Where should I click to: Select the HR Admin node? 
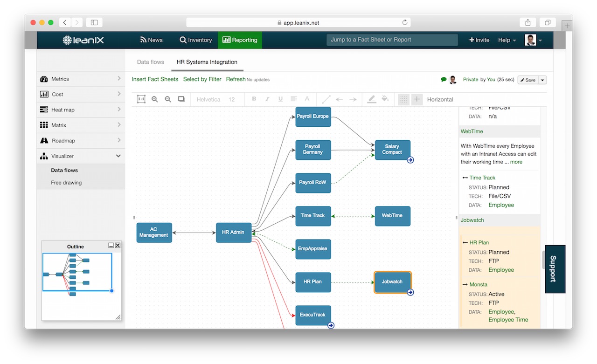click(x=234, y=232)
